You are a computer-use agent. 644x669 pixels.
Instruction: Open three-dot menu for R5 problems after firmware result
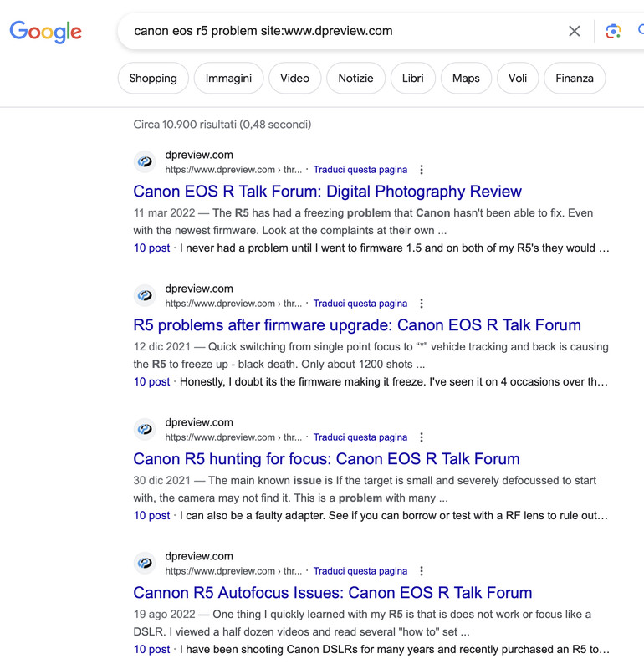point(422,304)
